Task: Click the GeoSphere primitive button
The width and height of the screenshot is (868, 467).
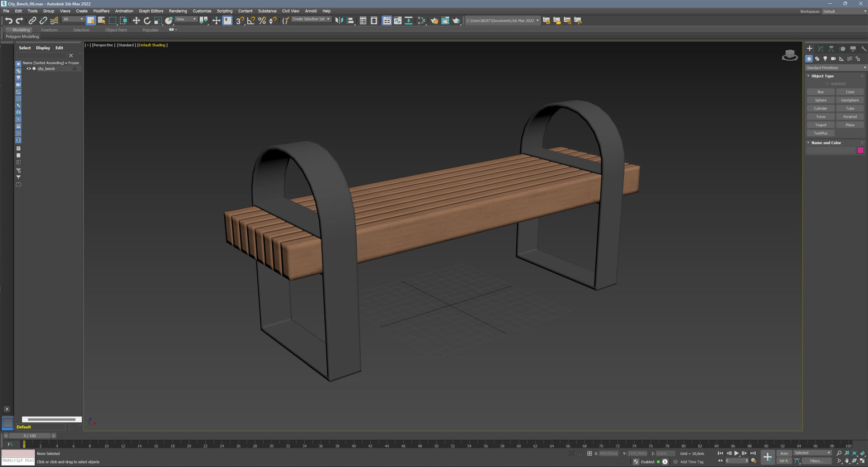Action: 850,100
